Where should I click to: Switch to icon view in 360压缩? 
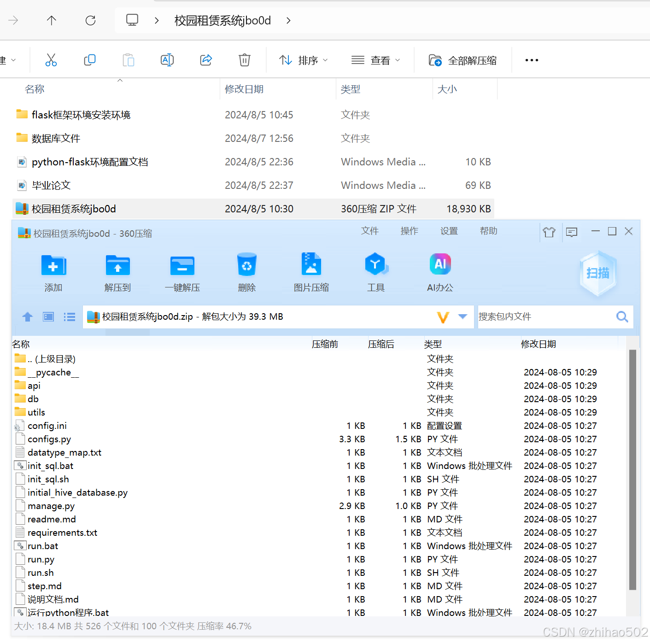pos(48,317)
